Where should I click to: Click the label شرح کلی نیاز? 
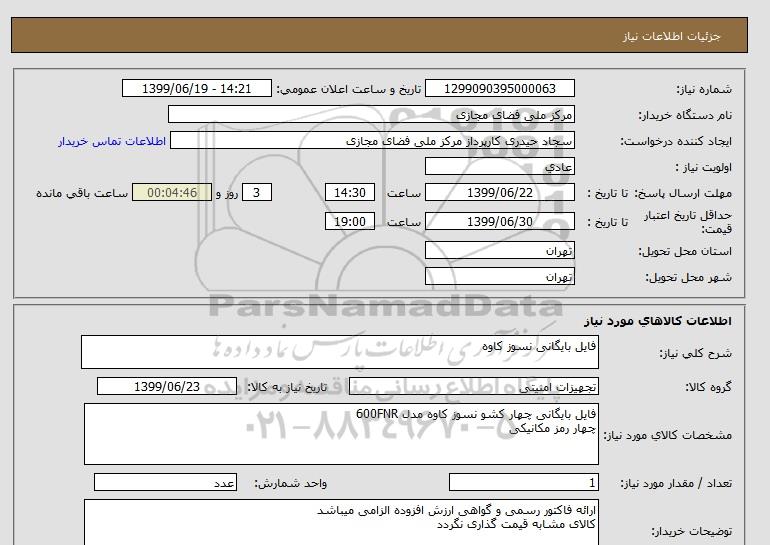695,353
